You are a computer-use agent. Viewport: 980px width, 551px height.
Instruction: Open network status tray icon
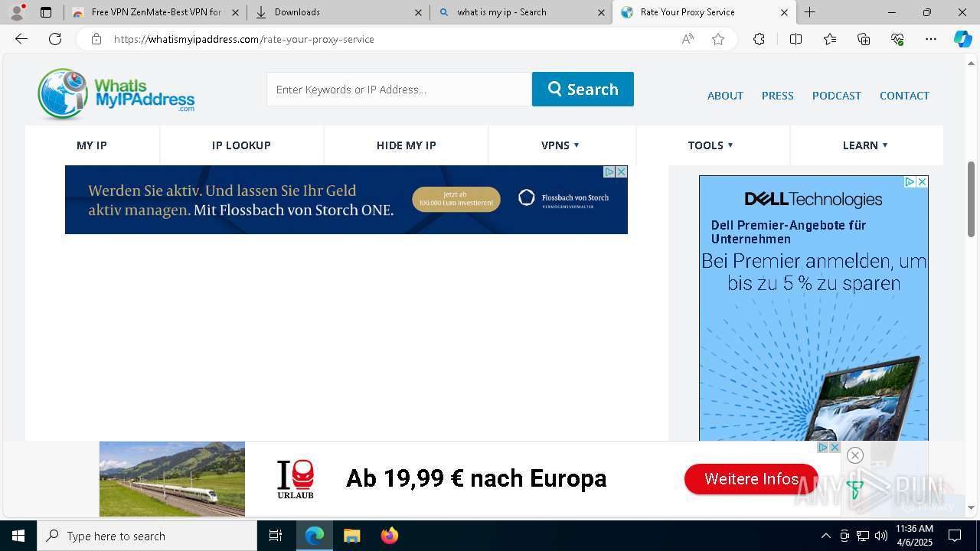(x=863, y=536)
